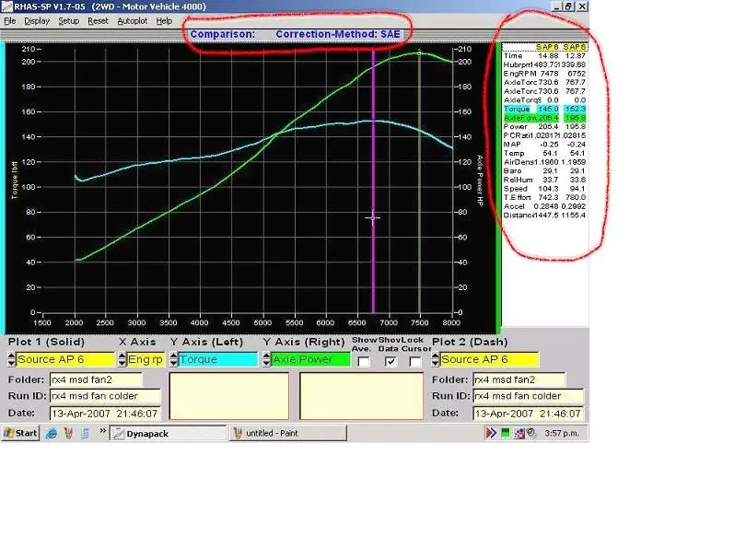Click the empty notes box under Y Axis (Left)
The width and height of the screenshot is (746, 560).
[x=229, y=396]
